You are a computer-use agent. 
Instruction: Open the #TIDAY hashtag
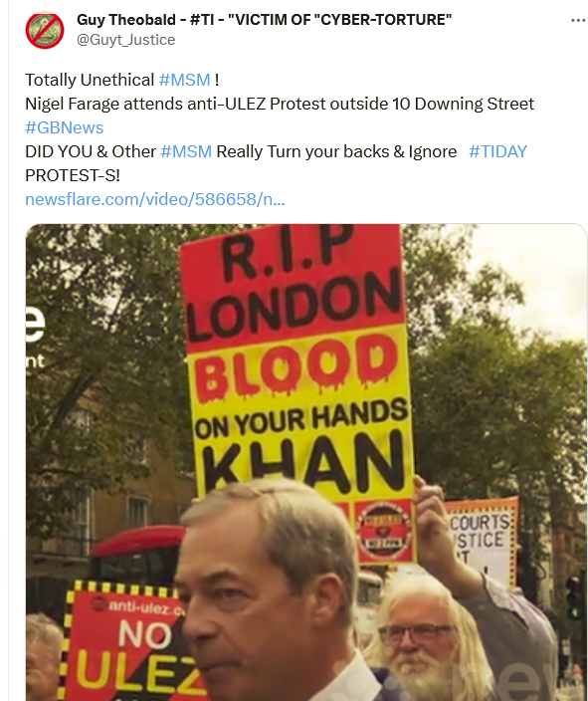[497, 151]
